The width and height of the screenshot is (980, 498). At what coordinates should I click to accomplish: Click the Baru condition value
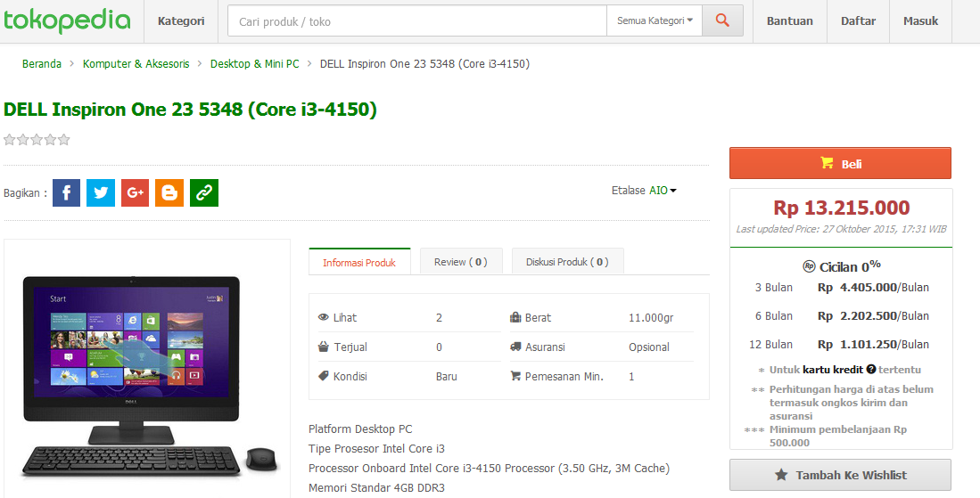446,376
